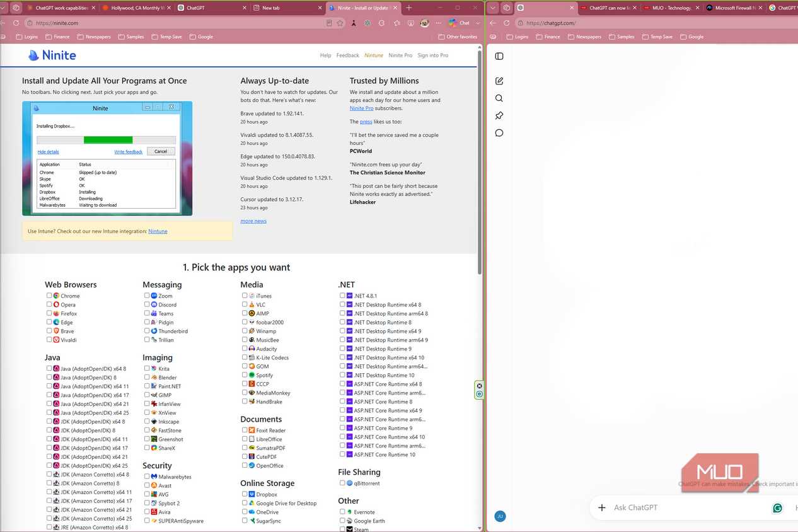Refresh the Ninite page
Viewport: 798px width, 532px height.
[16, 23]
